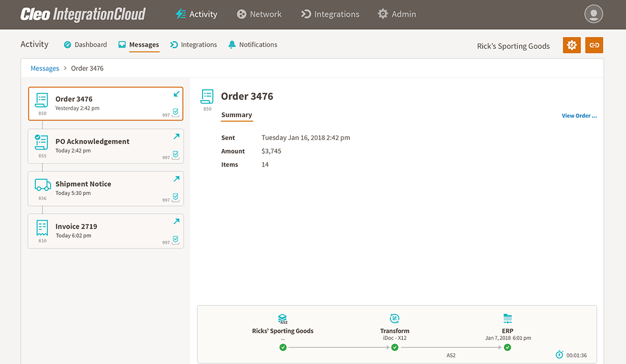Switch to the Integrations sub-tab

pyautogui.click(x=193, y=45)
